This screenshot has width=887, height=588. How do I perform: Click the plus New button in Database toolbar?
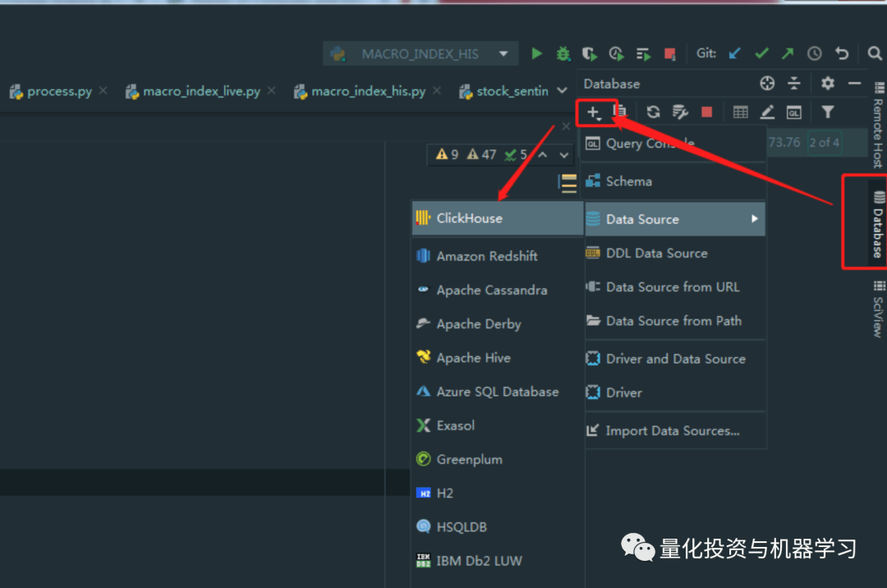594,113
